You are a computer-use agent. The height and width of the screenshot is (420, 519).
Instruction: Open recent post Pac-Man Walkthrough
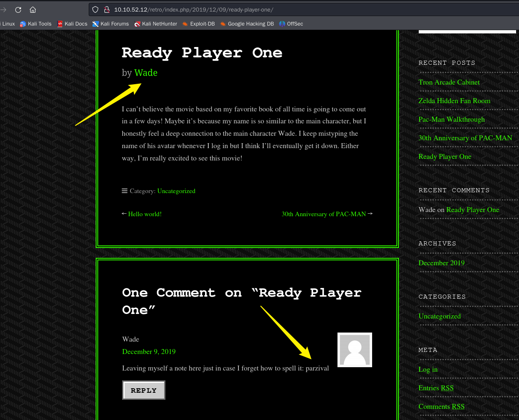pos(451,119)
